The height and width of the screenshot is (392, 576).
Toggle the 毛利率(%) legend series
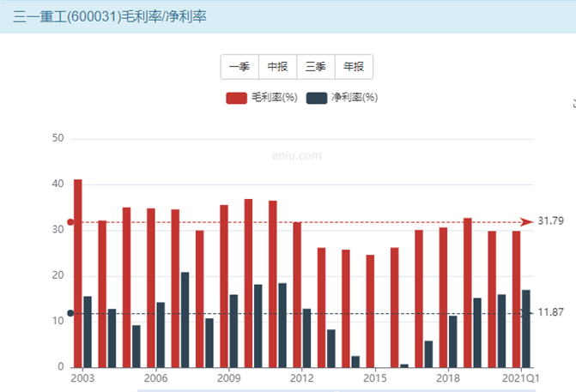click(262, 98)
